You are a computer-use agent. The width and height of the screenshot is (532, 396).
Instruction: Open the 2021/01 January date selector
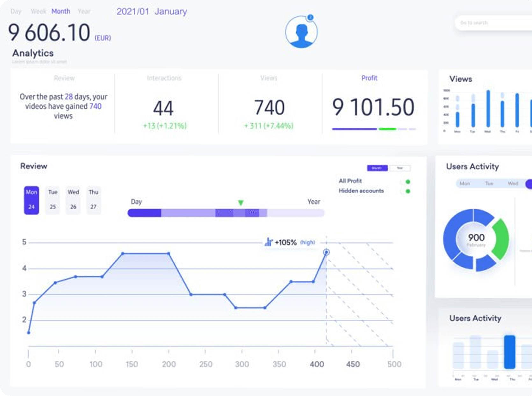(x=152, y=11)
